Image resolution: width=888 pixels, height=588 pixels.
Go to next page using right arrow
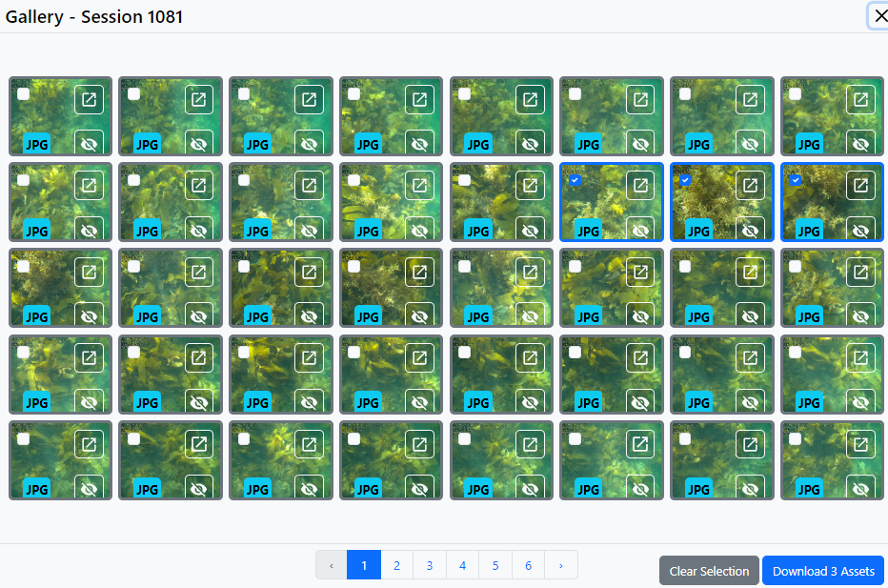click(x=560, y=565)
